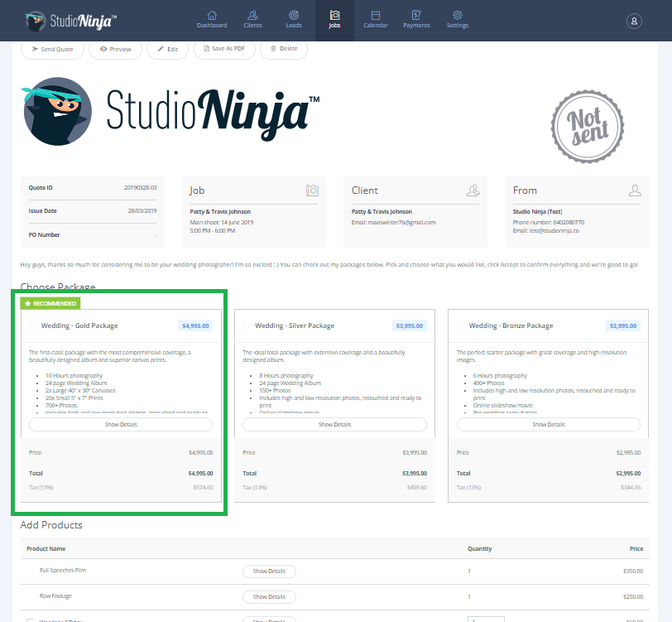Viewport: 672px width, 622px height.
Task: Click the Issue Date 28/03/2019
Action: click(x=142, y=210)
